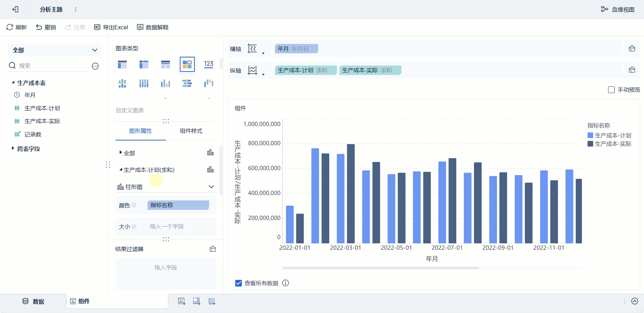Click the horizontal axis toolbox icon
This screenshot has height=313, width=644.
point(631,49)
